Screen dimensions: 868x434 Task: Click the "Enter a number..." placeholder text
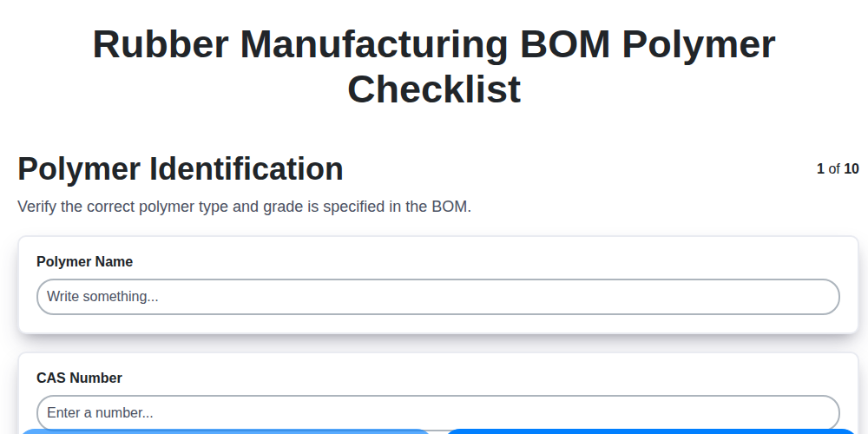point(100,413)
